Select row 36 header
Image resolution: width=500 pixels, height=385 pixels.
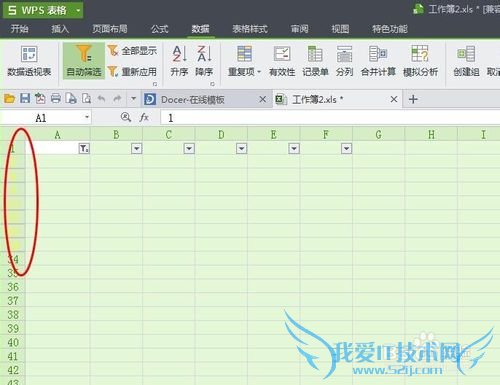(x=13, y=287)
